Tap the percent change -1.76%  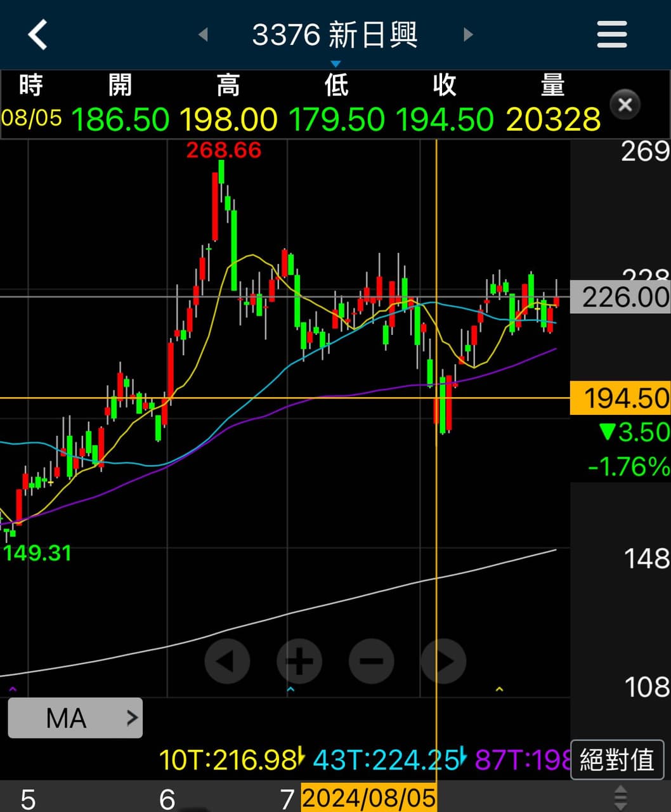pos(628,467)
